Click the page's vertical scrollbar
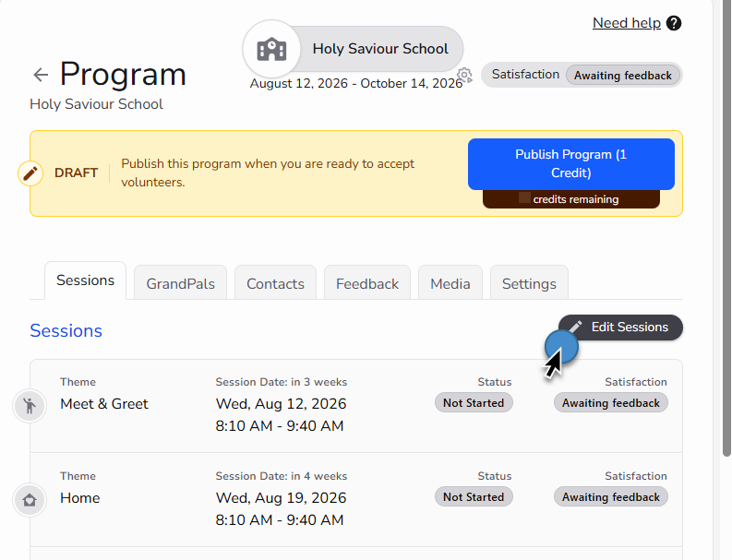This screenshot has width=732, height=560. pos(726,229)
